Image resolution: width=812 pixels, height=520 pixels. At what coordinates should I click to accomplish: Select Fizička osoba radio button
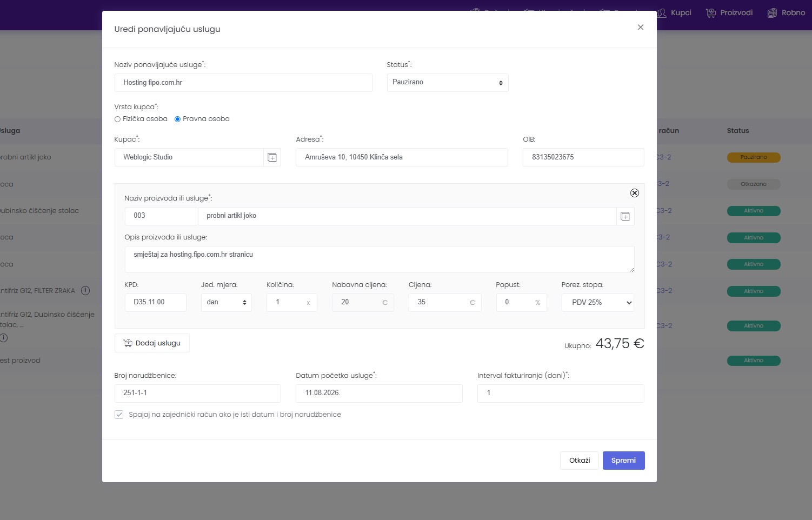tap(117, 119)
